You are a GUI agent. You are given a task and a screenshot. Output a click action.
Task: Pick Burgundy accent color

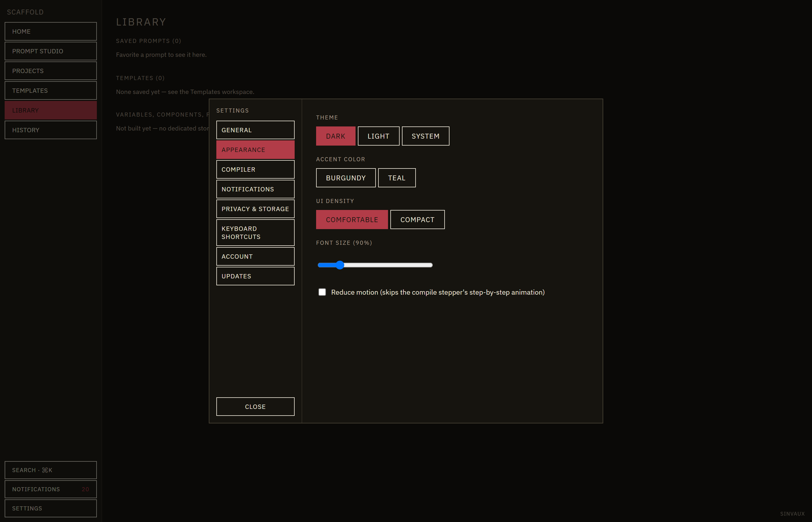point(346,177)
